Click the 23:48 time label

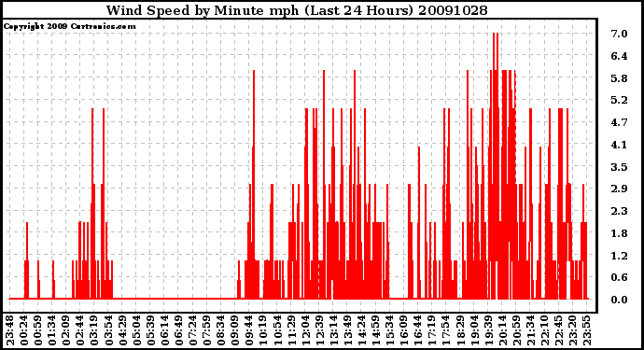[x=10, y=330]
